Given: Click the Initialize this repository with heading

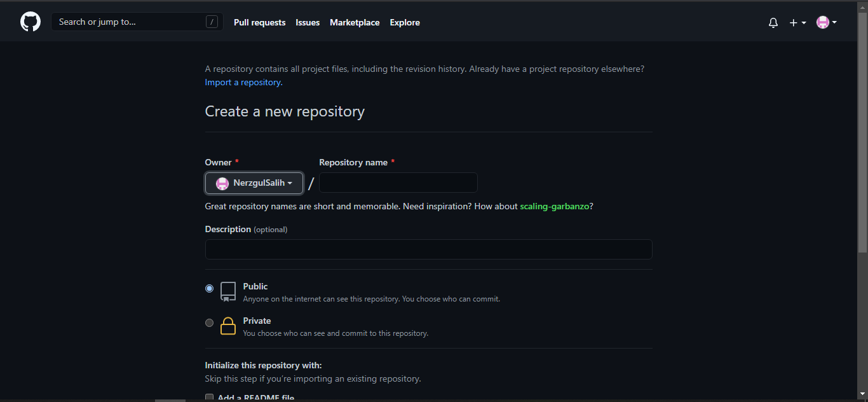Looking at the screenshot, I should pyautogui.click(x=264, y=365).
